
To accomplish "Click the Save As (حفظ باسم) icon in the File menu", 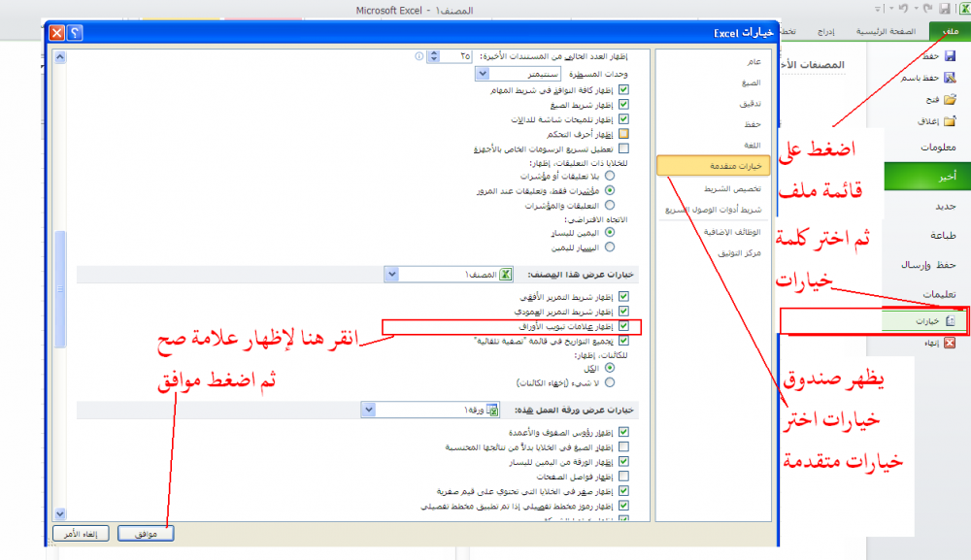I will tap(950, 78).
